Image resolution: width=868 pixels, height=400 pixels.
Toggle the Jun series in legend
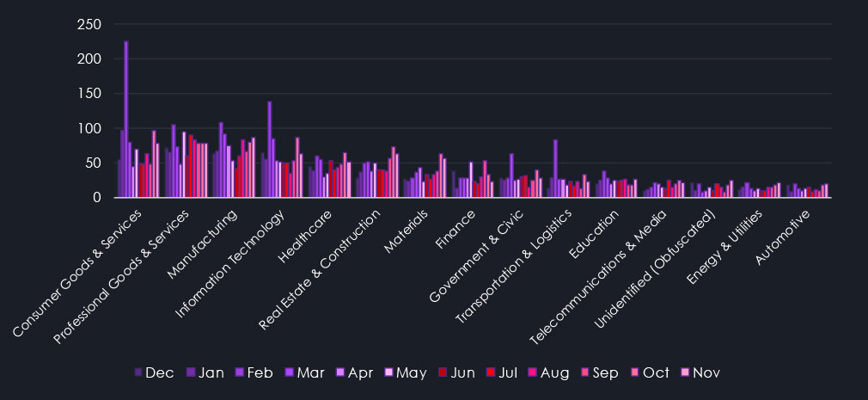[x=455, y=372]
